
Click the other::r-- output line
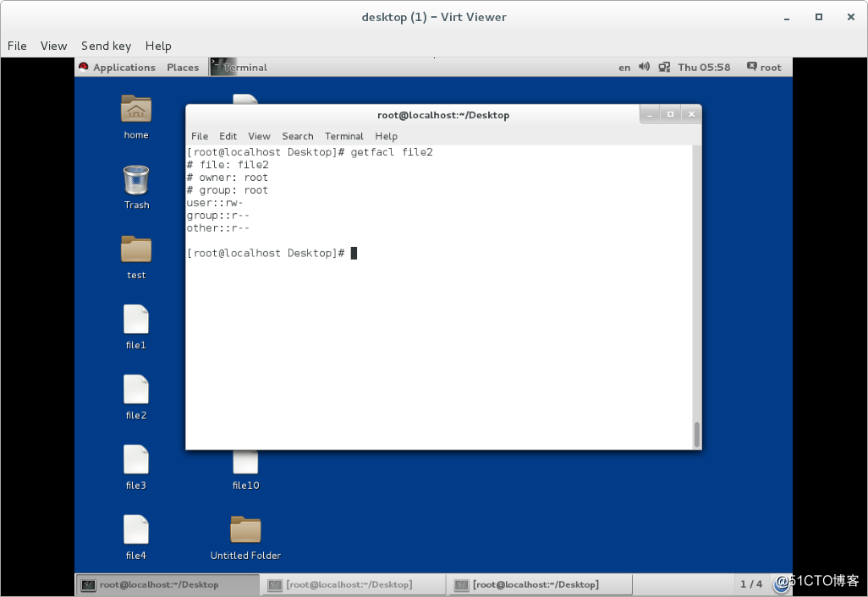tap(218, 228)
